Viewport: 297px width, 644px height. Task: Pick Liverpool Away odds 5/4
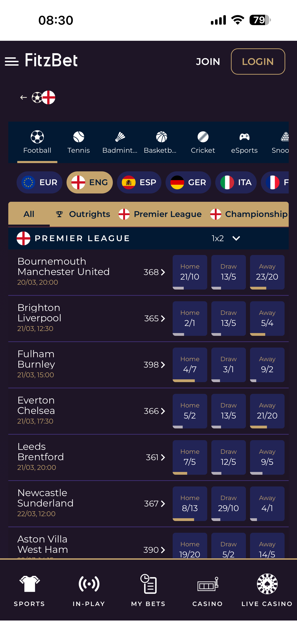point(267,319)
